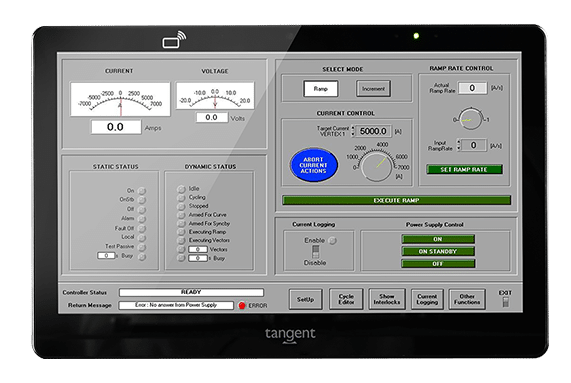The width and height of the screenshot is (571, 383).
Task: Open Show Interlocks
Action: pos(387,299)
